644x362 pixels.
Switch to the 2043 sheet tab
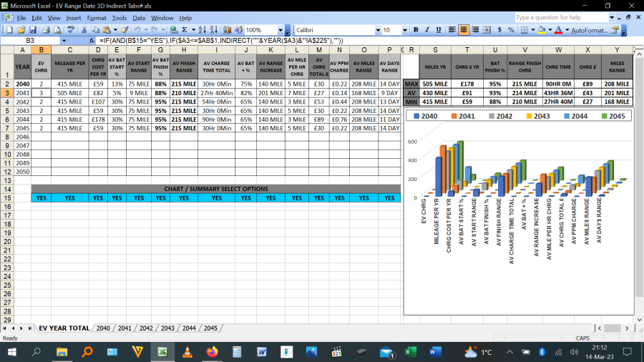(167, 328)
